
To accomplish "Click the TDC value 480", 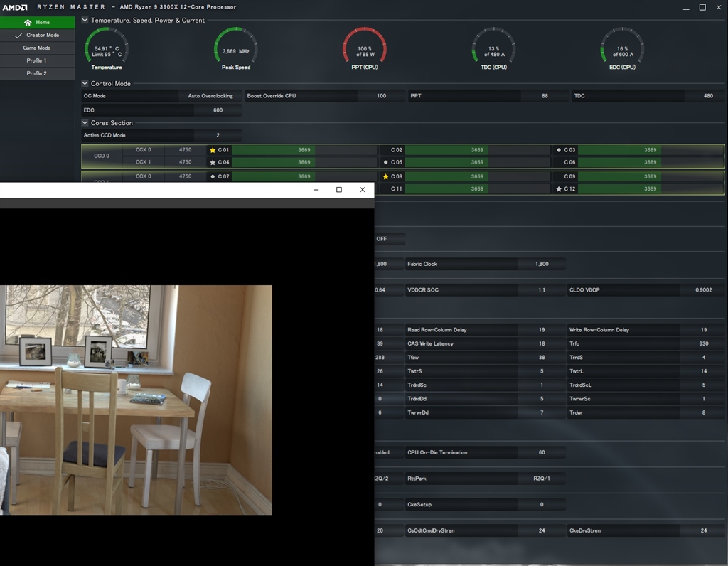I will click(708, 96).
